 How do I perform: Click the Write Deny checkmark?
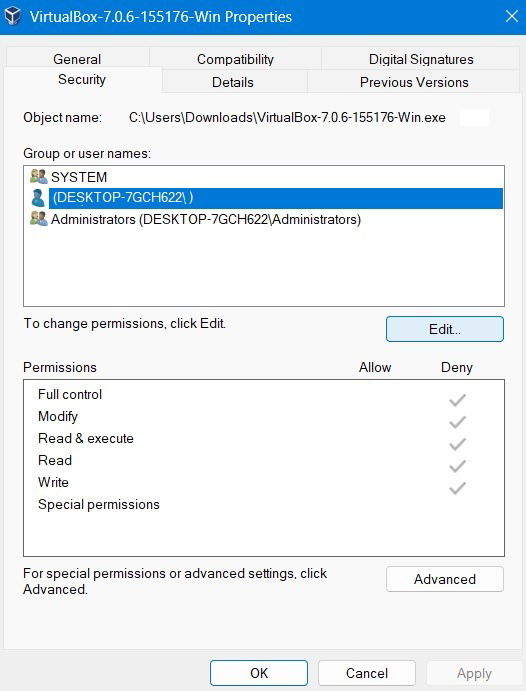coord(457,488)
